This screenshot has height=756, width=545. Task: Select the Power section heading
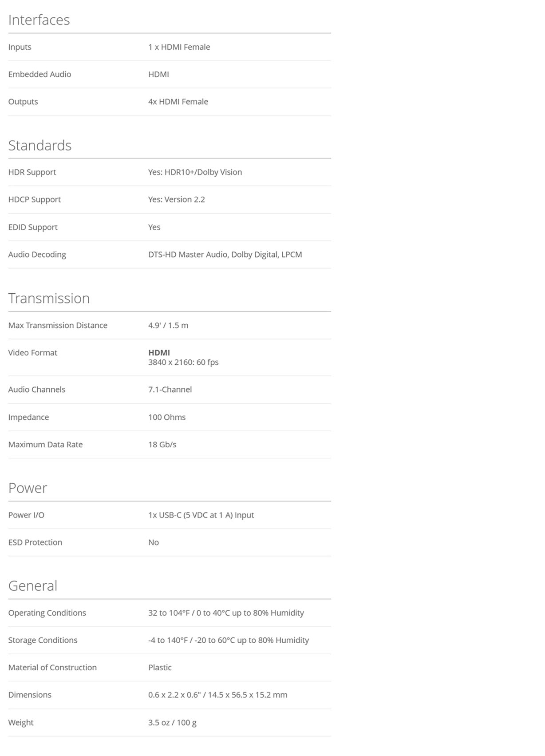point(28,488)
